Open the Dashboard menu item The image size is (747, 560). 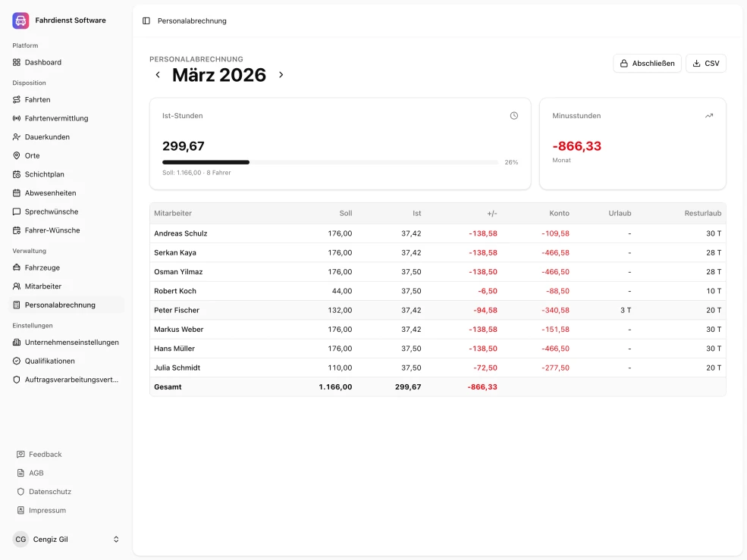pos(42,62)
